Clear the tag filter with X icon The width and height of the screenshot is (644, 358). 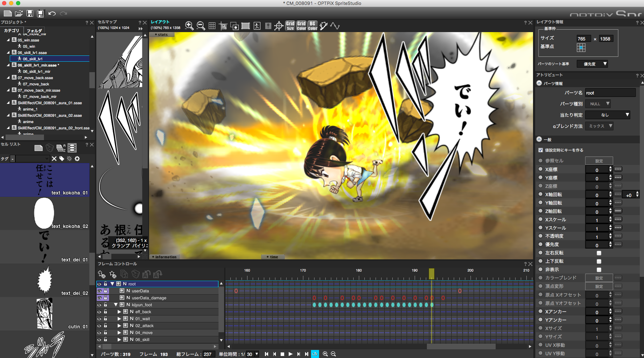(54, 159)
